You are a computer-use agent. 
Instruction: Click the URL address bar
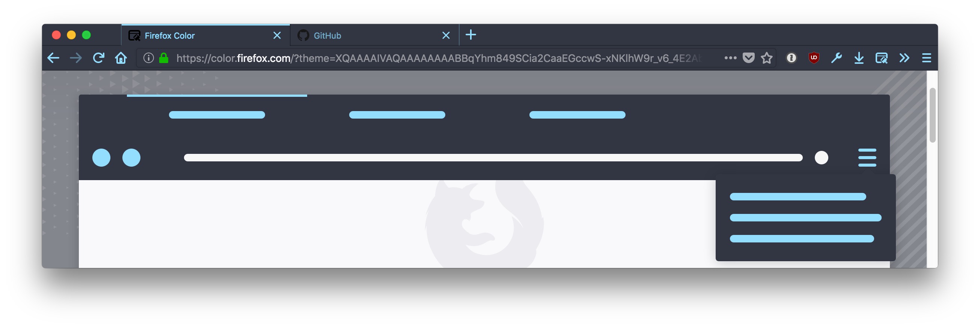(437, 58)
